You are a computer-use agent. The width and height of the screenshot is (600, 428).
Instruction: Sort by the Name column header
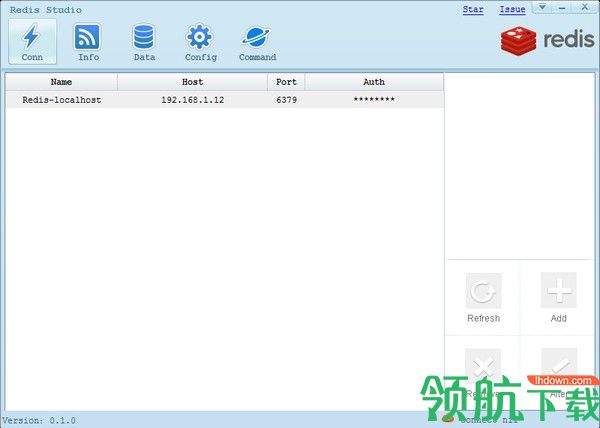[61, 82]
